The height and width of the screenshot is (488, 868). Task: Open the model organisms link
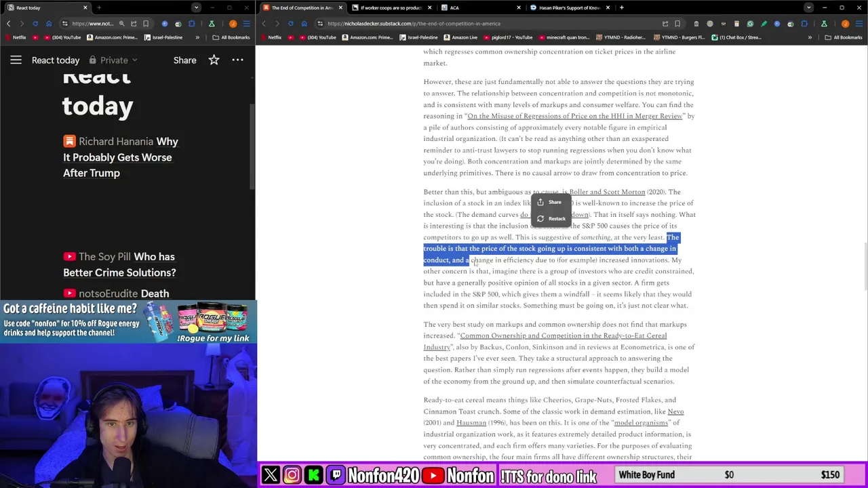click(x=641, y=423)
